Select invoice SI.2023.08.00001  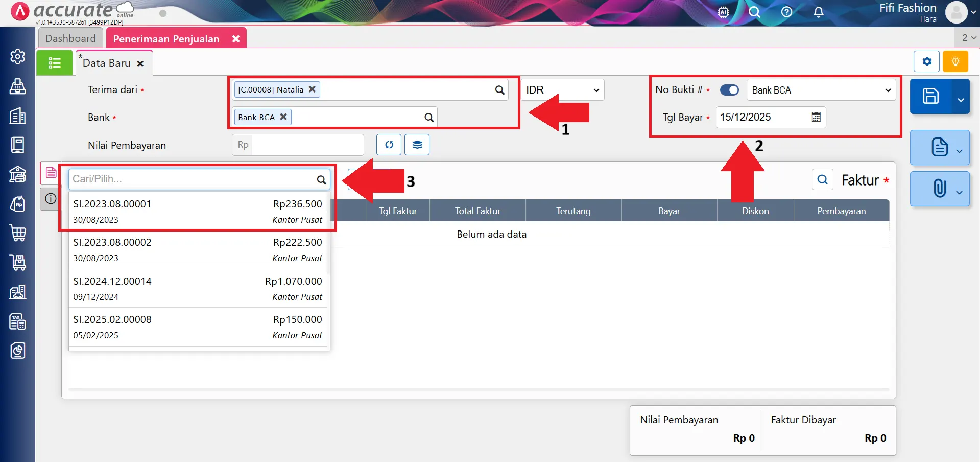click(198, 211)
